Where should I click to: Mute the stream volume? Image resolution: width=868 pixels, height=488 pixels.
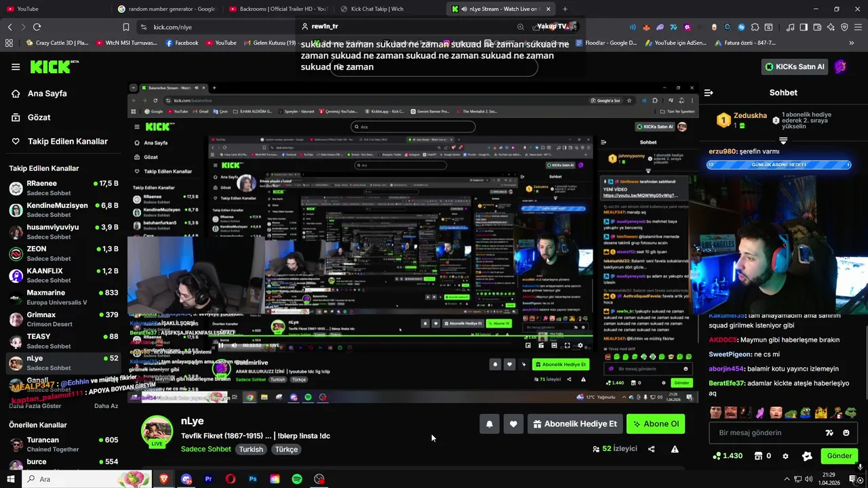click(x=234, y=346)
